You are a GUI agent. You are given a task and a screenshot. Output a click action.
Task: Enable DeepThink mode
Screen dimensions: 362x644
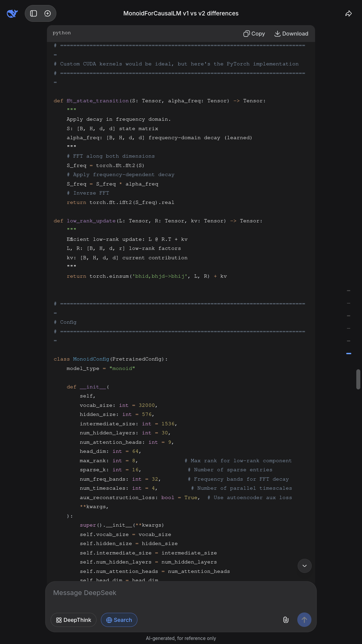[73, 620]
